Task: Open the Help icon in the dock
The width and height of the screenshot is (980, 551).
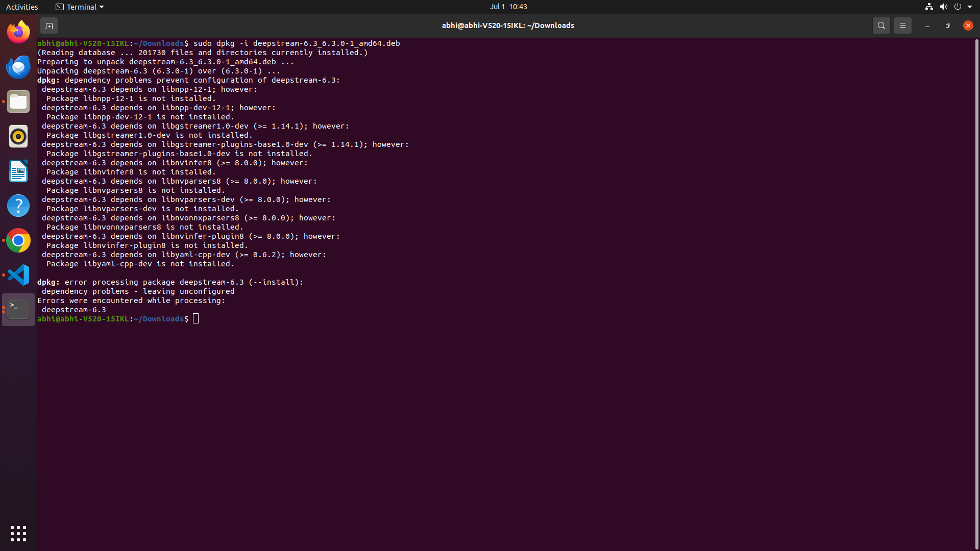Action: point(18,206)
